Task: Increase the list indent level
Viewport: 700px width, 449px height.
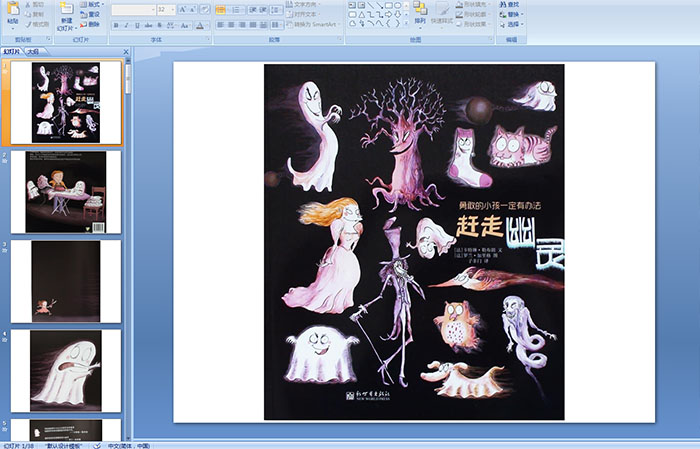Action: pos(263,9)
